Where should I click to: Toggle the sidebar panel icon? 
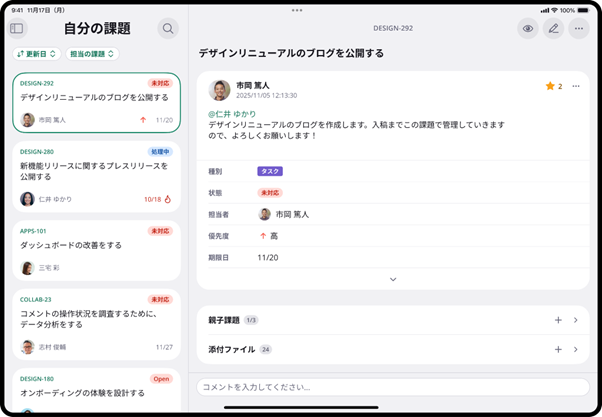coord(17,29)
